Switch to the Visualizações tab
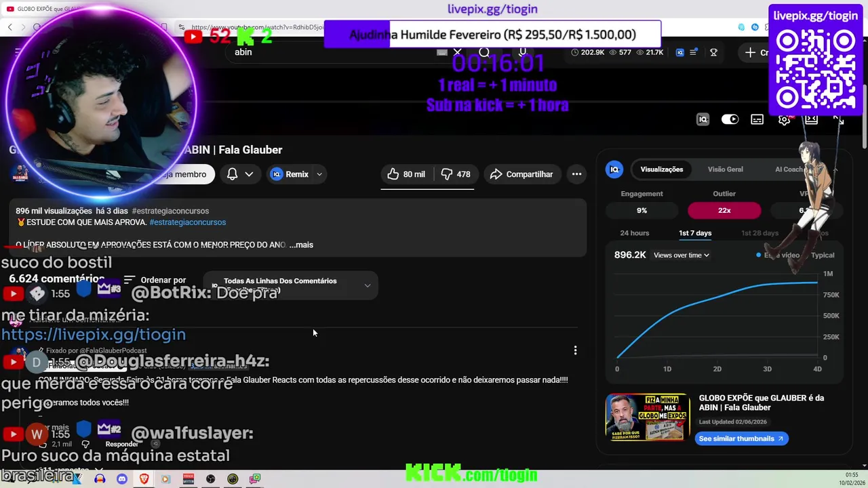This screenshot has width=868, height=488. (661, 169)
